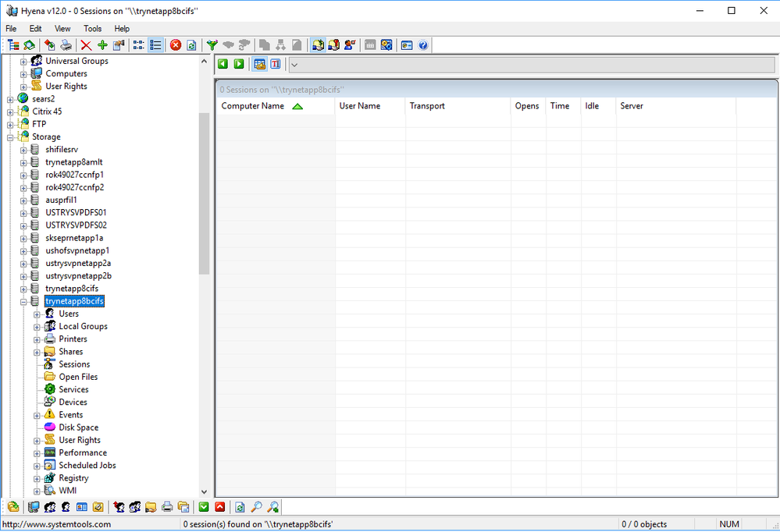
Task: Click the green funnel filter icon
Action: pyautogui.click(x=212, y=45)
